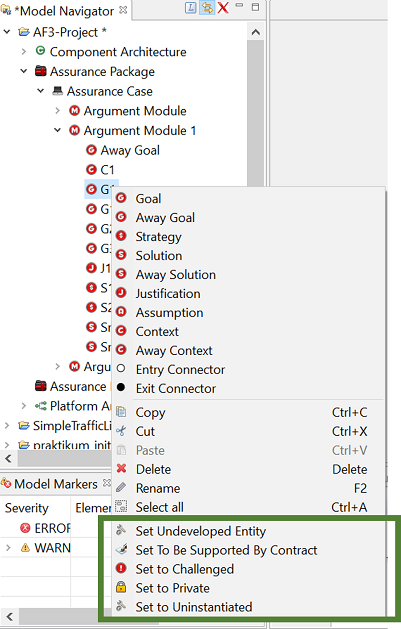Expand the Component Architecture node
The width and height of the screenshot is (401, 629).
24,52
